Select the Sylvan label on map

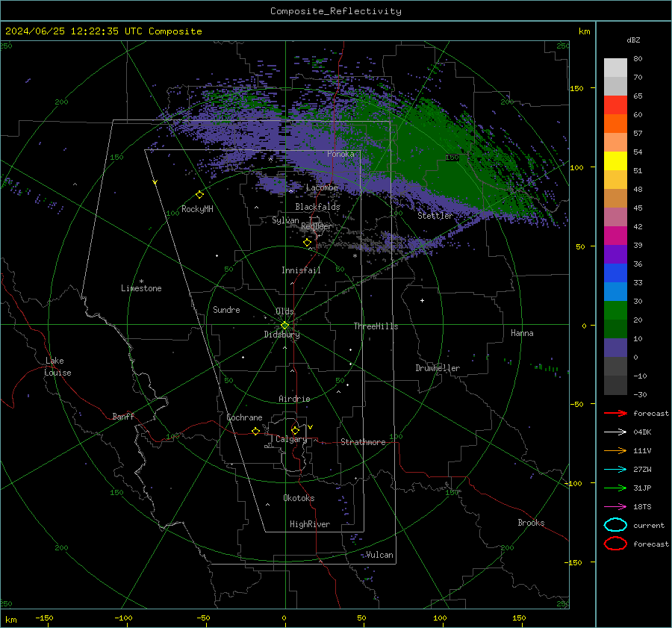285,220
